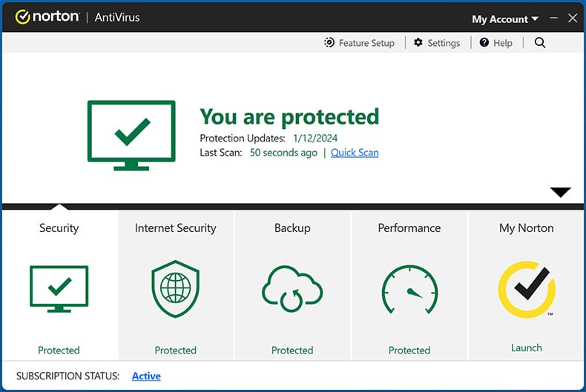Click the Internet Security globe shield icon
The width and height of the screenshot is (586, 392).
click(x=175, y=288)
